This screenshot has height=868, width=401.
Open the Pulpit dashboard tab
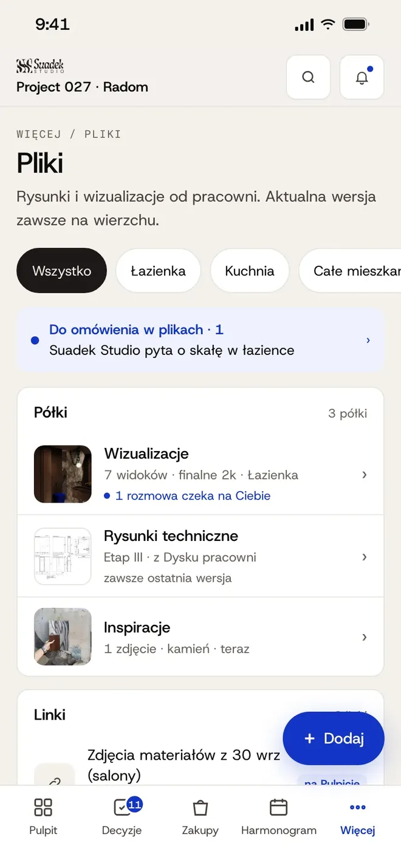point(43,817)
